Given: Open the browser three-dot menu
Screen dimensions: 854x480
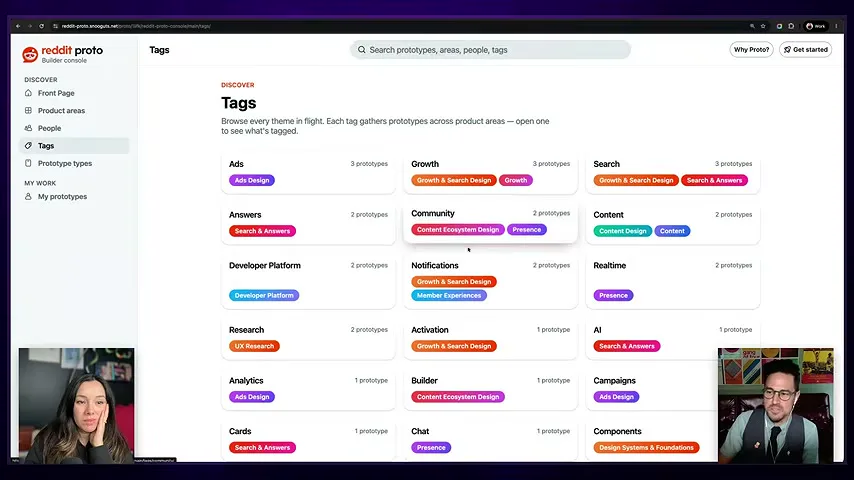Looking at the screenshot, I should [836, 26].
